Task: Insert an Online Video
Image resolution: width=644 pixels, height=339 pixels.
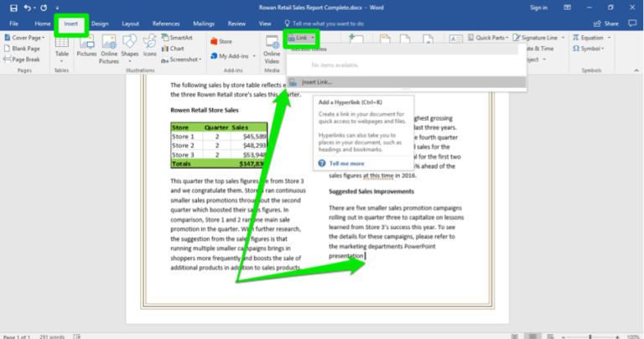Action: pyautogui.click(x=272, y=49)
